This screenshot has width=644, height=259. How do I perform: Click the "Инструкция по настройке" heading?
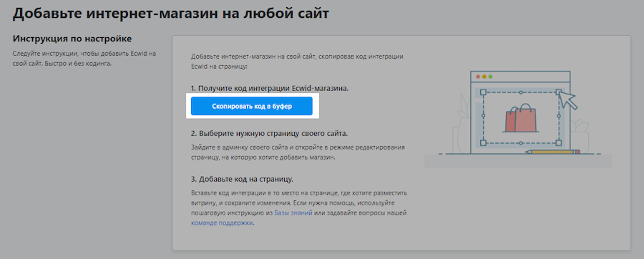point(72,39)
